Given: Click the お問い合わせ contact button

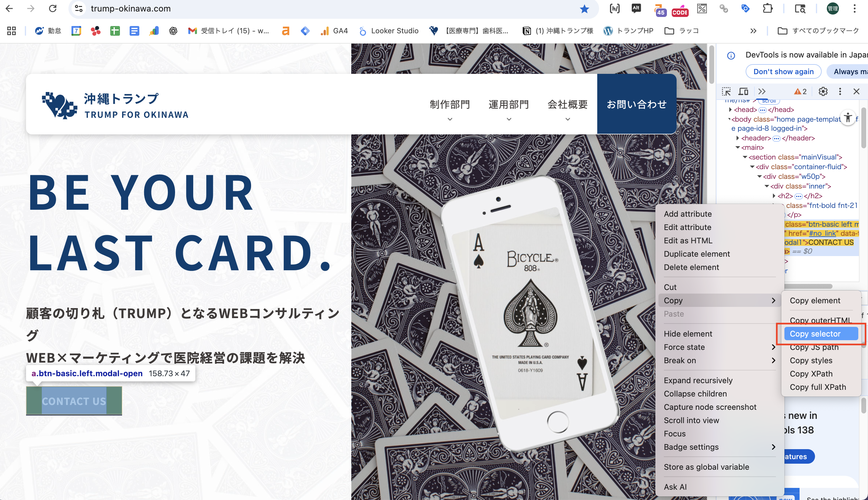Looking at the screenshot, I should (x=636, y=104).
